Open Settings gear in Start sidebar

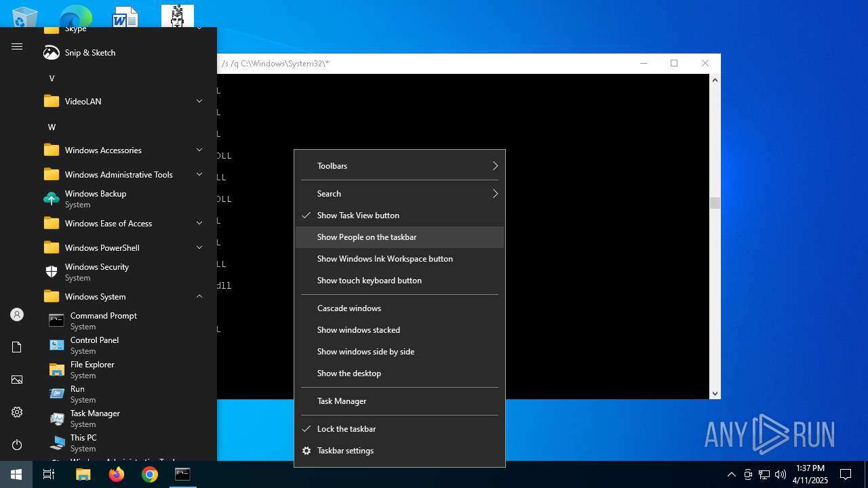pos(17,412)
